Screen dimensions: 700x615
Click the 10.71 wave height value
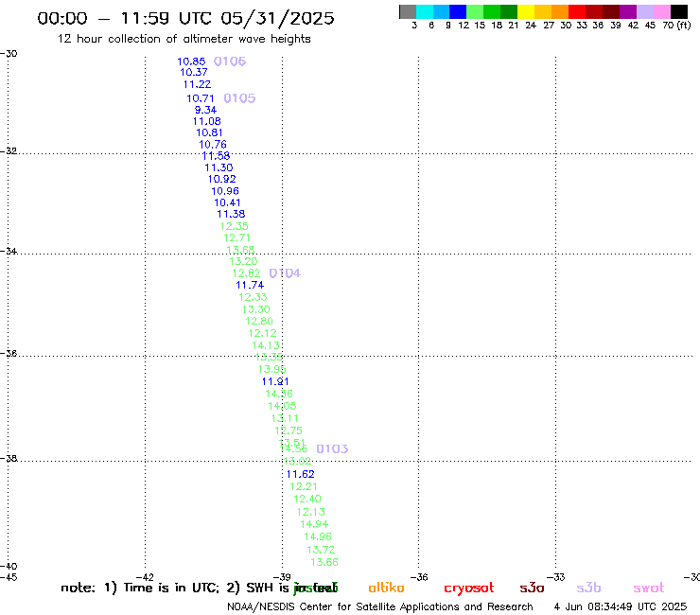201,98
